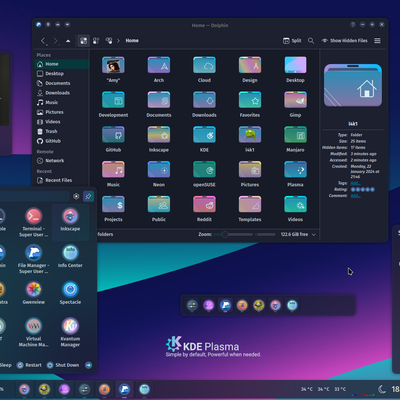Viewport: 400px width, 400px height.
Task: Select Desktop in Places panel
Action: point(62,74)
